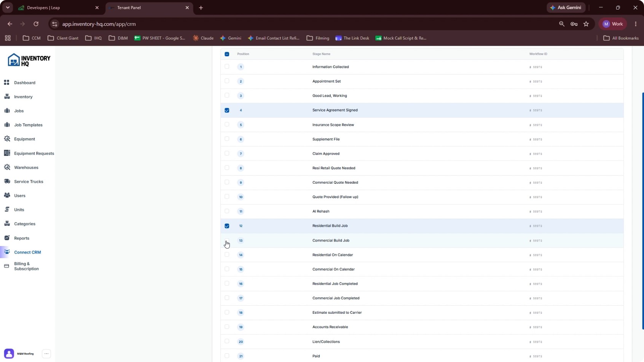Close the Tenant Panel tab

click(x=187, y=8)
